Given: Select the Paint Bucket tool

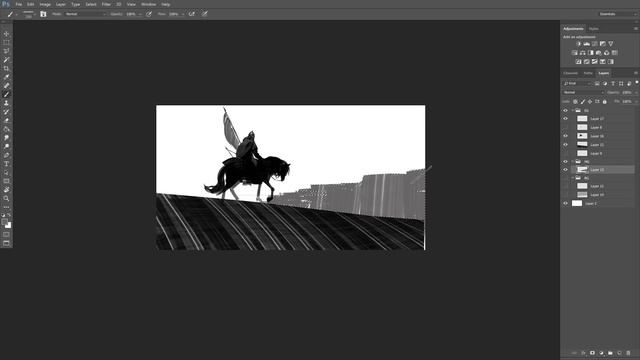Looking at the screenshot, I should click(x=6, y=129).
